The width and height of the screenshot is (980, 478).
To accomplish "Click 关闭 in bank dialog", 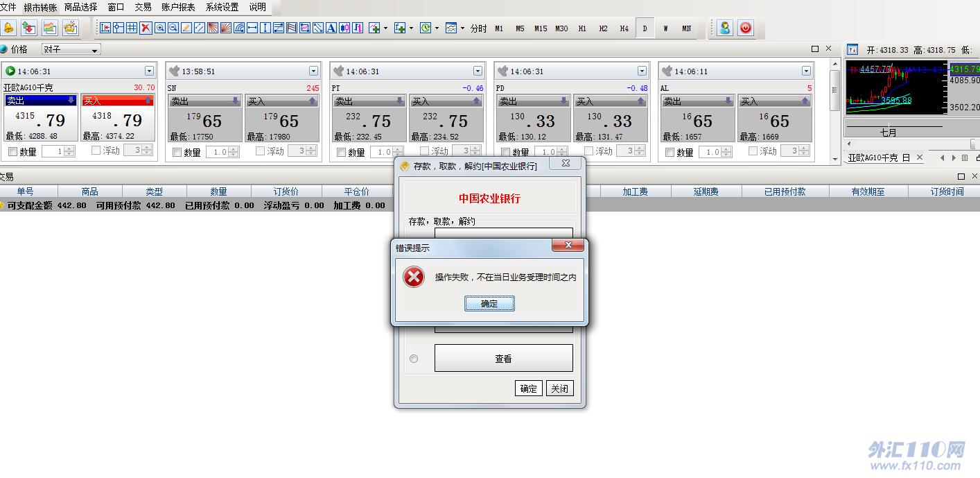I will (x=559, y=389).
